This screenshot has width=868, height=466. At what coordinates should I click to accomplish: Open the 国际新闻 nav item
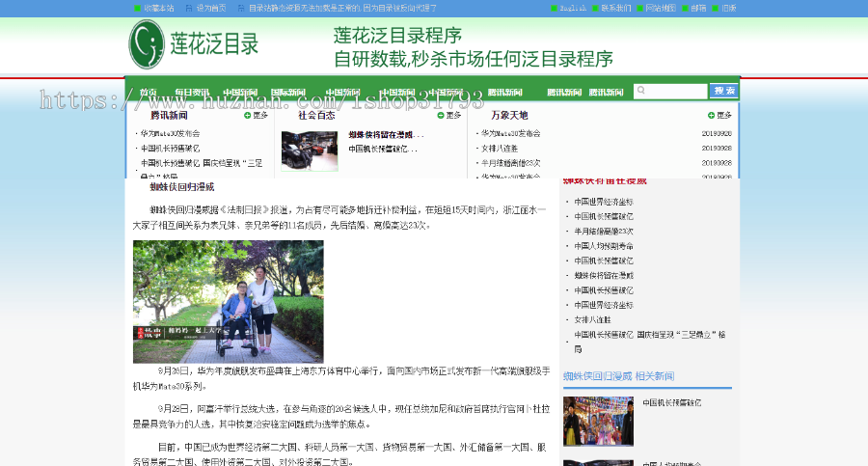tap(287, 92)
